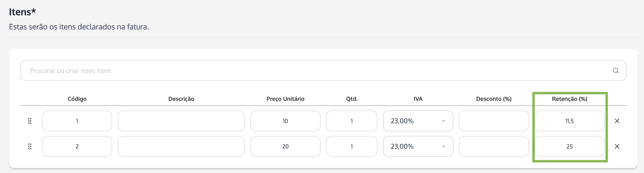Grab the drag handle of item 2
The image size is (644, 173).
coord(30,146)
